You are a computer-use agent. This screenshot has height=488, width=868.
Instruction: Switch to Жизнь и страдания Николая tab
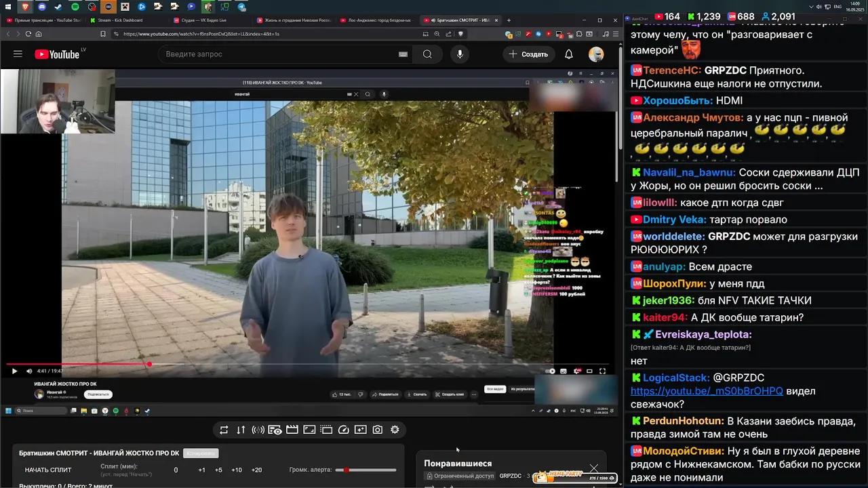(x=293, y=20)
